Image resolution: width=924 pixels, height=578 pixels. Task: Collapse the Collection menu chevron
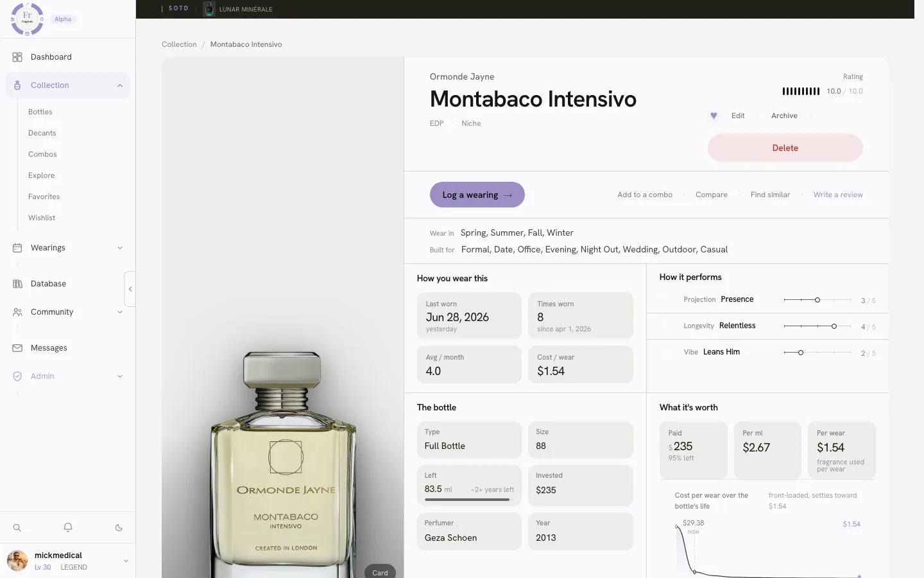point(120,85)
